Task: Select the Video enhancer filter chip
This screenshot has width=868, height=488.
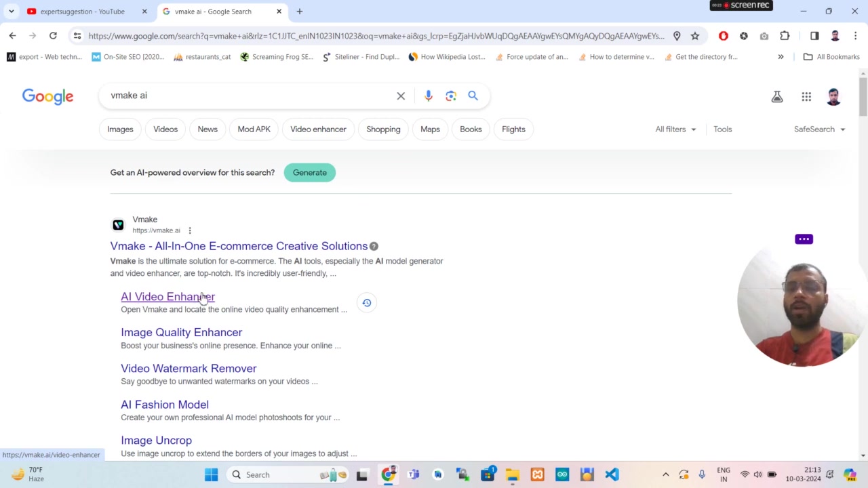Action: (318, 129)
